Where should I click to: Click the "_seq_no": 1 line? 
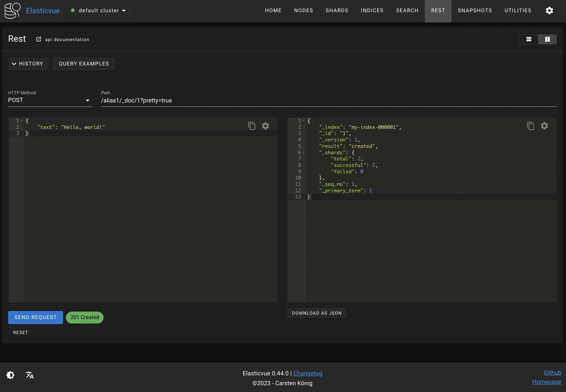pos(338,184)
